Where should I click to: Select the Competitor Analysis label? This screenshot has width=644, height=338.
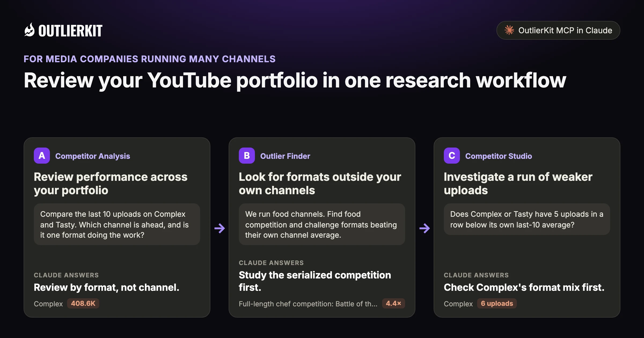93,156
